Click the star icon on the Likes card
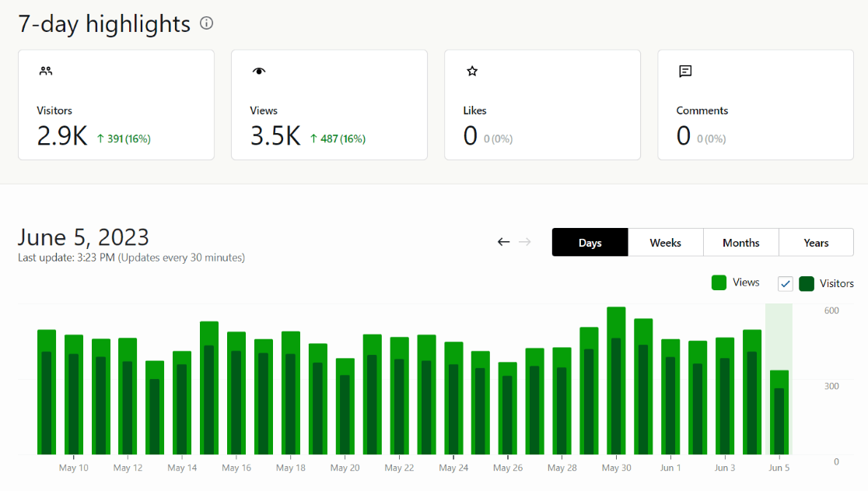 471,71
